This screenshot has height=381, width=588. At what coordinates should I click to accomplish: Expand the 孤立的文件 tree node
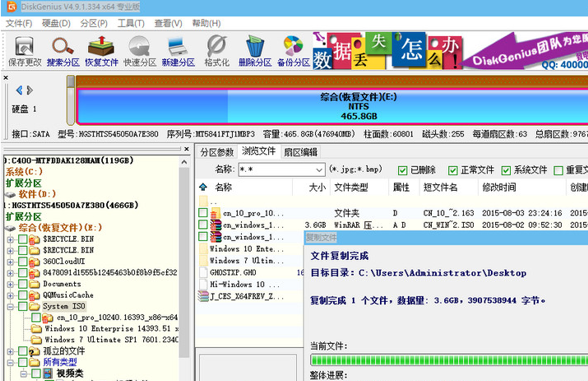click(10, 351)
